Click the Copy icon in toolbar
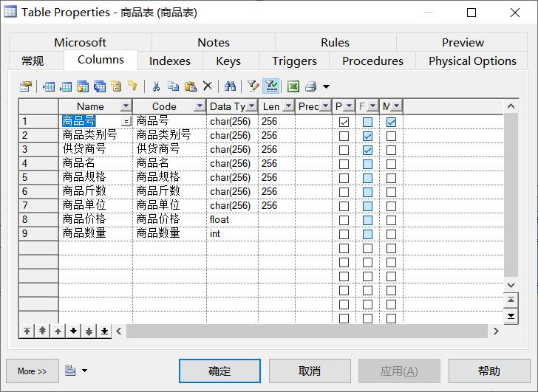The image size is (538, 392). [173, 86]
